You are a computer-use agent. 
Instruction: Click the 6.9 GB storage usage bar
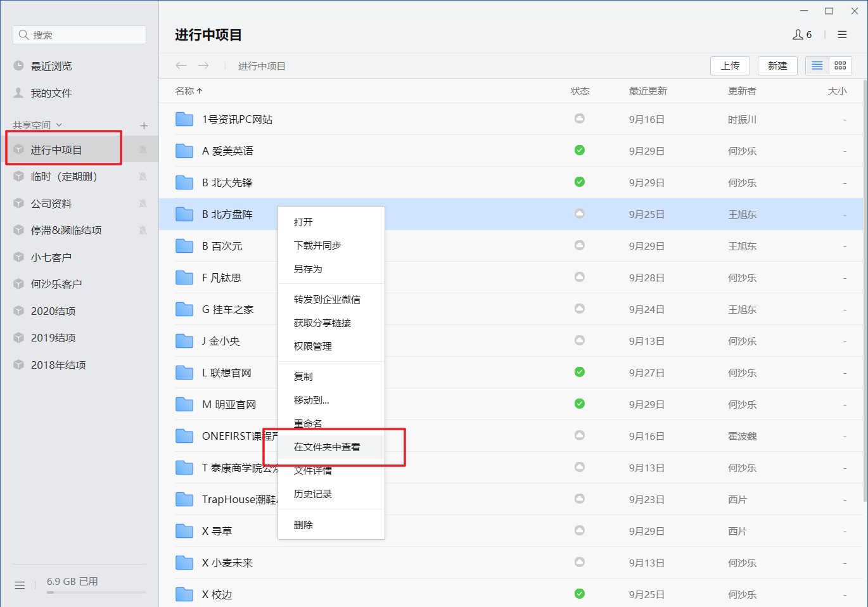(96, 592)
